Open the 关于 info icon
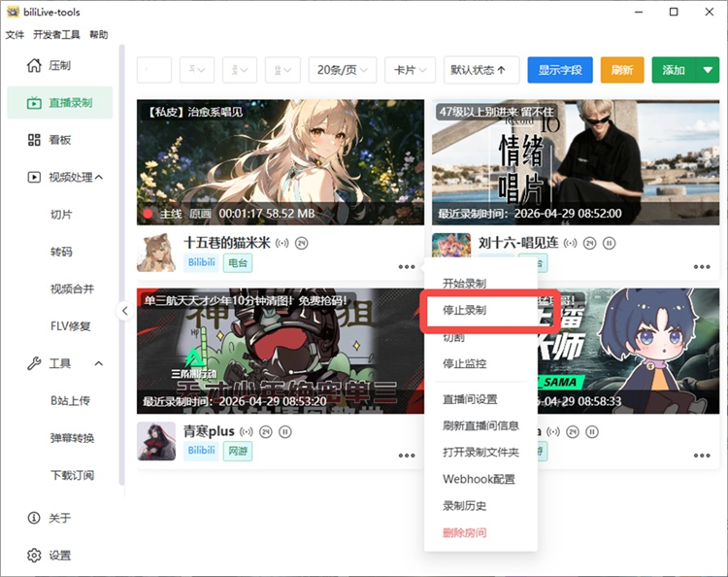Screen dimensions: 728x577 click(34, 518)
